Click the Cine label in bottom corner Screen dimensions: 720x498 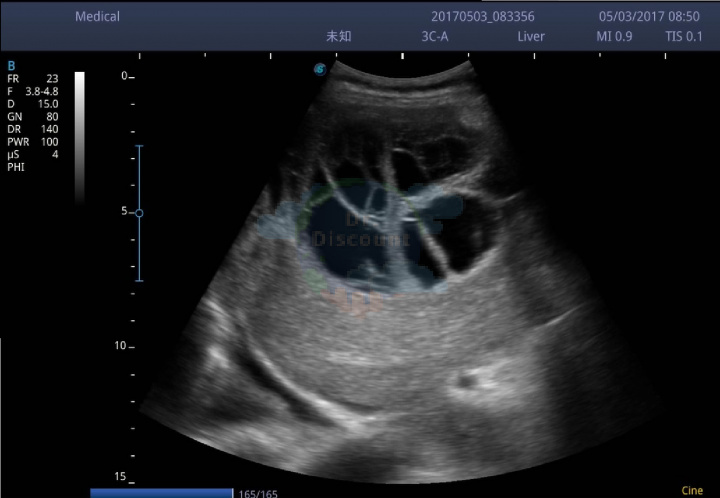692,491
